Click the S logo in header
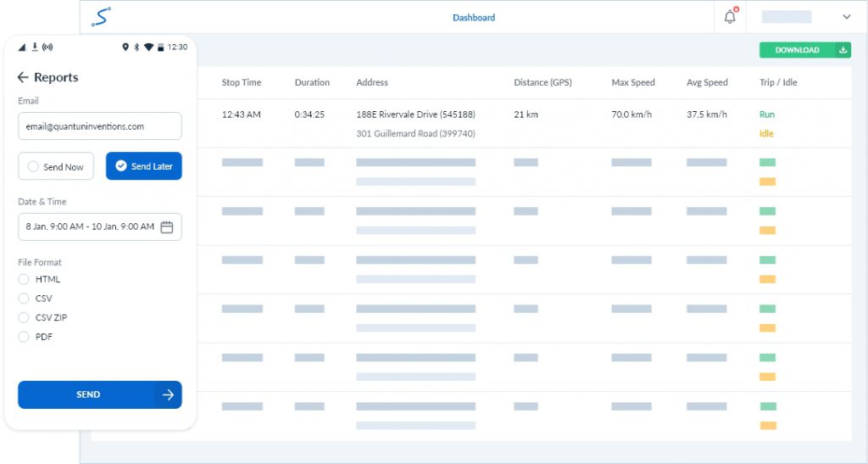The width and height of the screenshot is (868, 464). coord(101,17)
